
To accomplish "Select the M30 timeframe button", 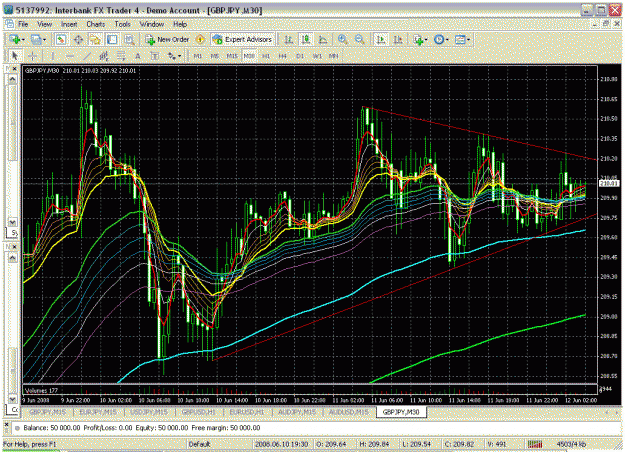I will pos(249,56).
